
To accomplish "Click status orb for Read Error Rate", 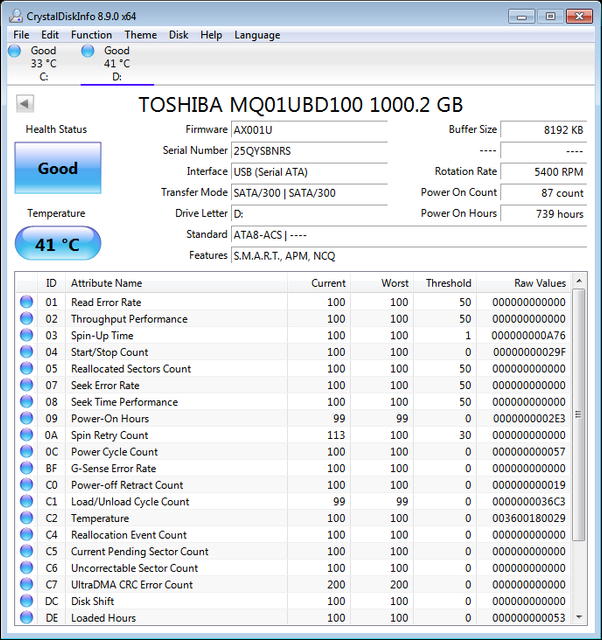I will tap(27, 302).
